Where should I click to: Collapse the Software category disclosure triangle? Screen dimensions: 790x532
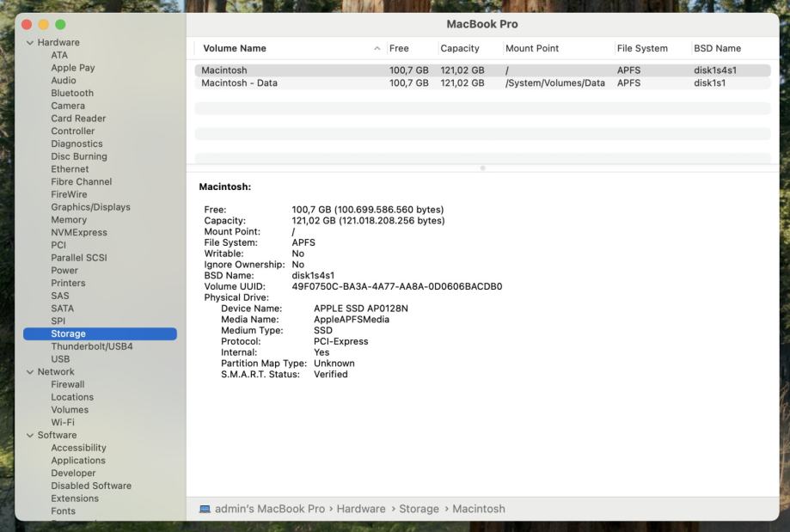[x=30, y=436]
